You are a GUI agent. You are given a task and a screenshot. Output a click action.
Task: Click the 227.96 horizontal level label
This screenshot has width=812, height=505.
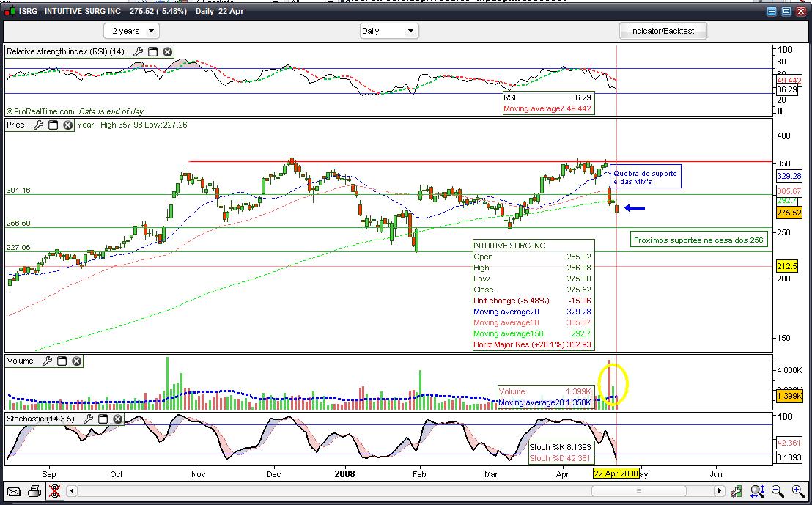coord(18,248)
